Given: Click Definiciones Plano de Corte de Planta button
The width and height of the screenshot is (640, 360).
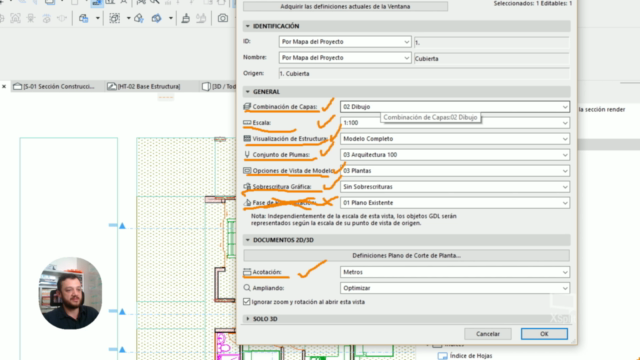Looking at the screenshot, I should click(407, 256).
